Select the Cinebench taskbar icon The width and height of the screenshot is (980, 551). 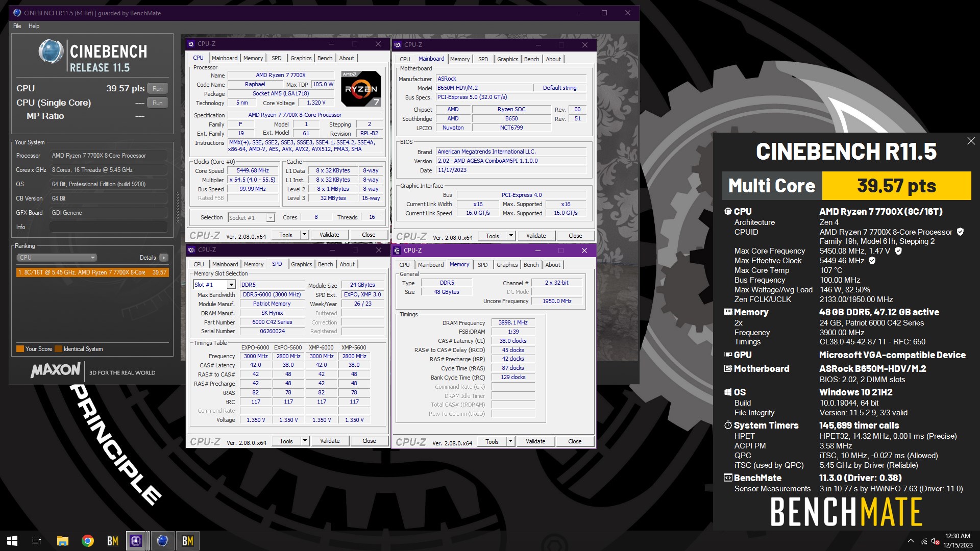pos(162,541)
